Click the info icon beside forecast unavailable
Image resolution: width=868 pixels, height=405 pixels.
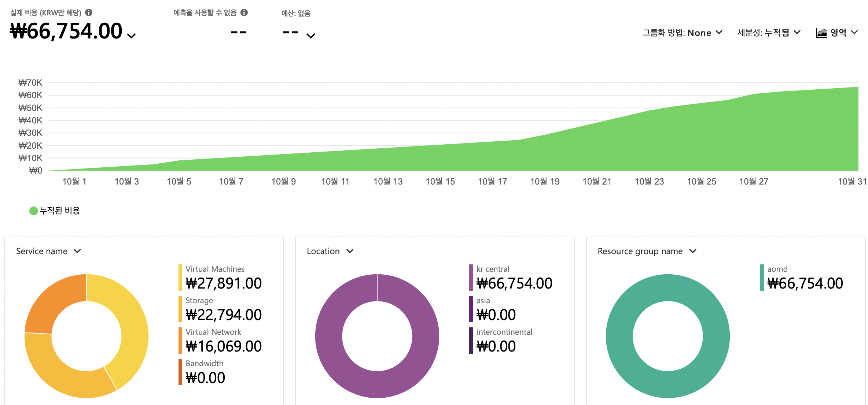point(244,12)
